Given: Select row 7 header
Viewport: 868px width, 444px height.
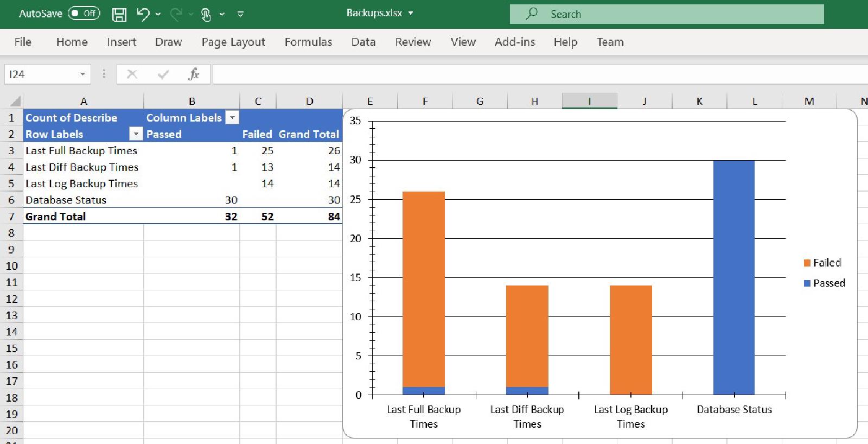Looking at the screenshot, I should click(11, 217).
